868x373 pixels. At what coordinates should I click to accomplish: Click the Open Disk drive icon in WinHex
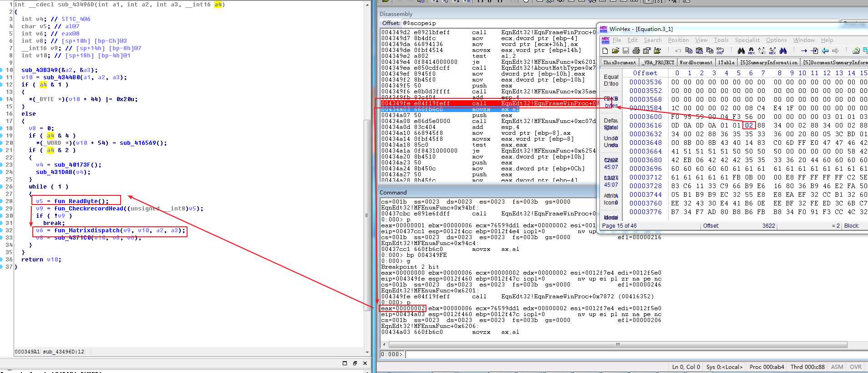coord(856,51)
